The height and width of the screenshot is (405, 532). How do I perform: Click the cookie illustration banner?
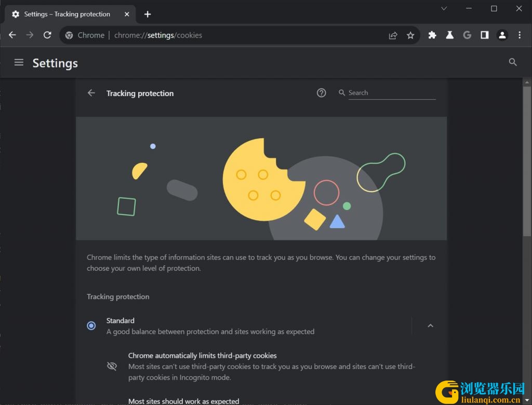click(261, 178)
